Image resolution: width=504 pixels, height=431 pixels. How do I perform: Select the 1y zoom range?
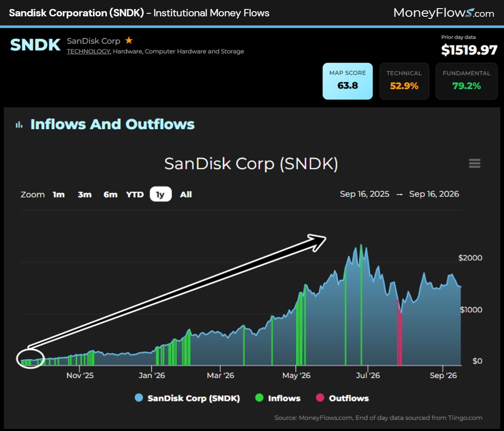161,194
